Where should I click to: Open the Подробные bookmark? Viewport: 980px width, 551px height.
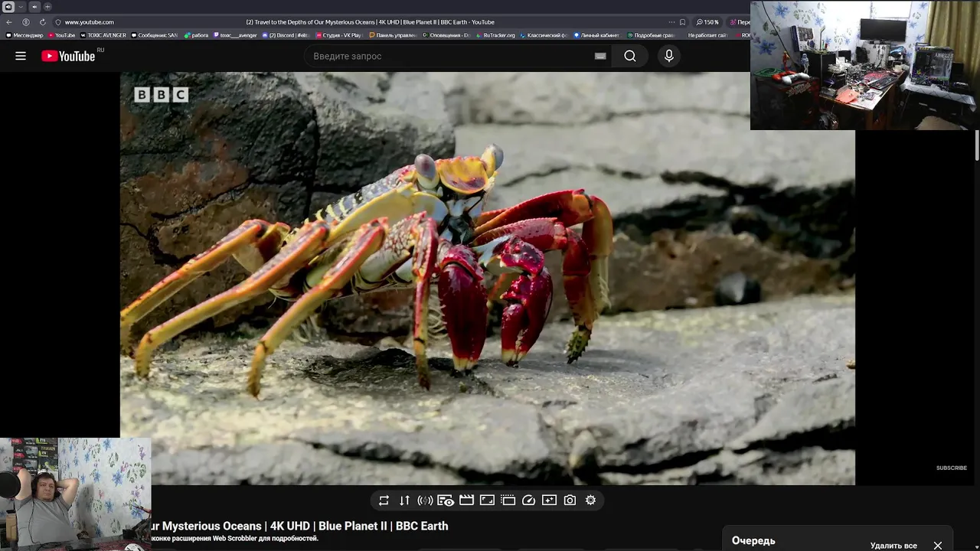pyautogui.click(x=652, y=35)
